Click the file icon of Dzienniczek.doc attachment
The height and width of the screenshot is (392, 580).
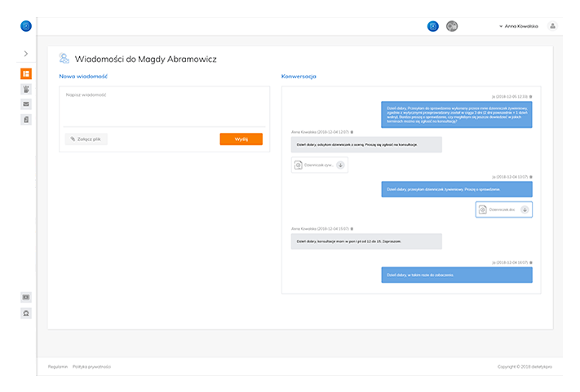pos(482,209)
